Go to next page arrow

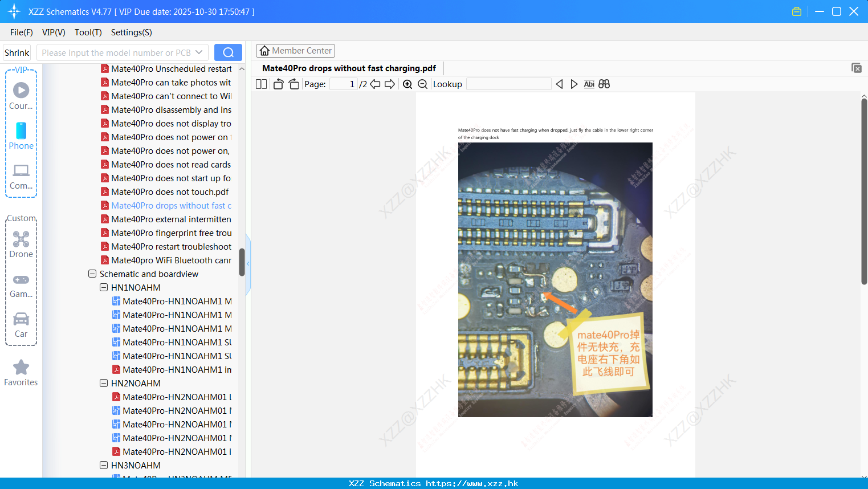point(390,84)
